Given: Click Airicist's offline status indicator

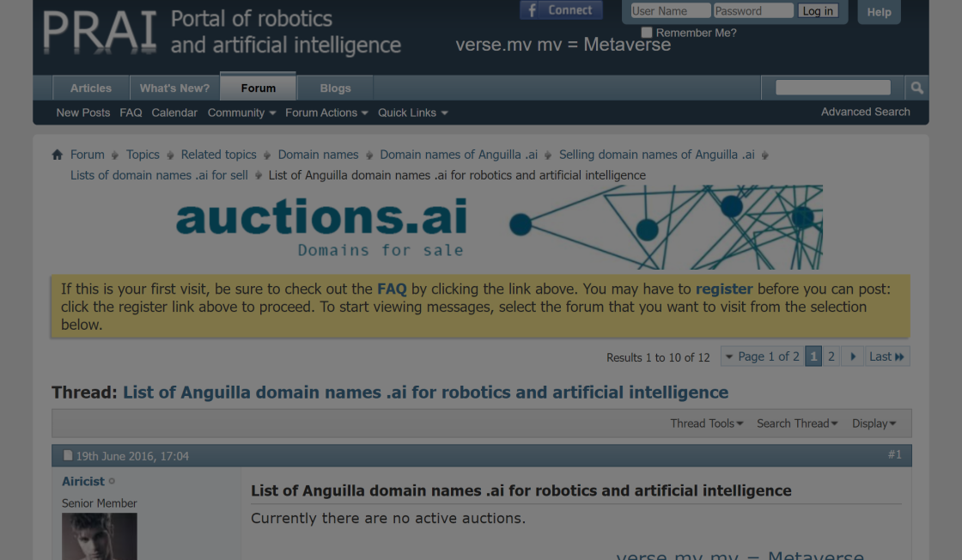Looking at the screenshot, I should point(112,482).
